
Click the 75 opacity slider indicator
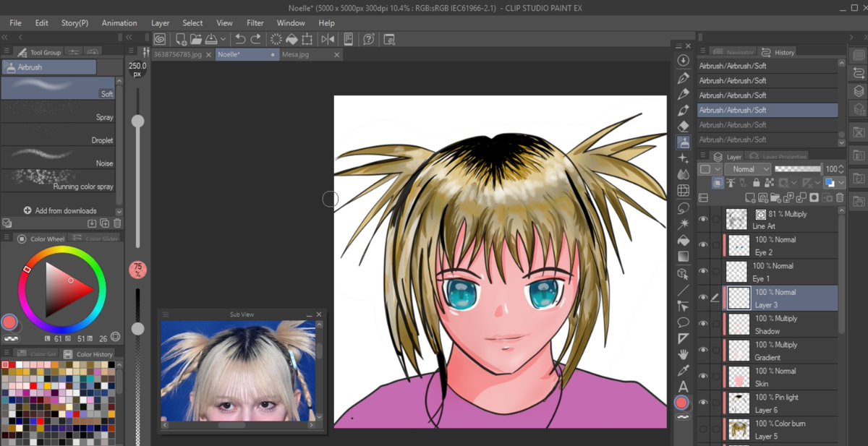[x=137, y=270]
